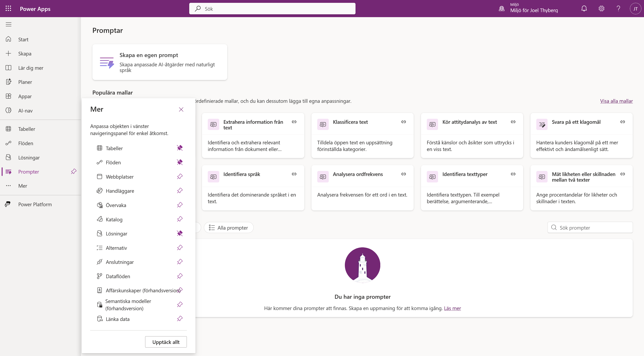Open Alternativ in the Mer panel
This screenshot has height=356, width=644.
pos(116,248)
